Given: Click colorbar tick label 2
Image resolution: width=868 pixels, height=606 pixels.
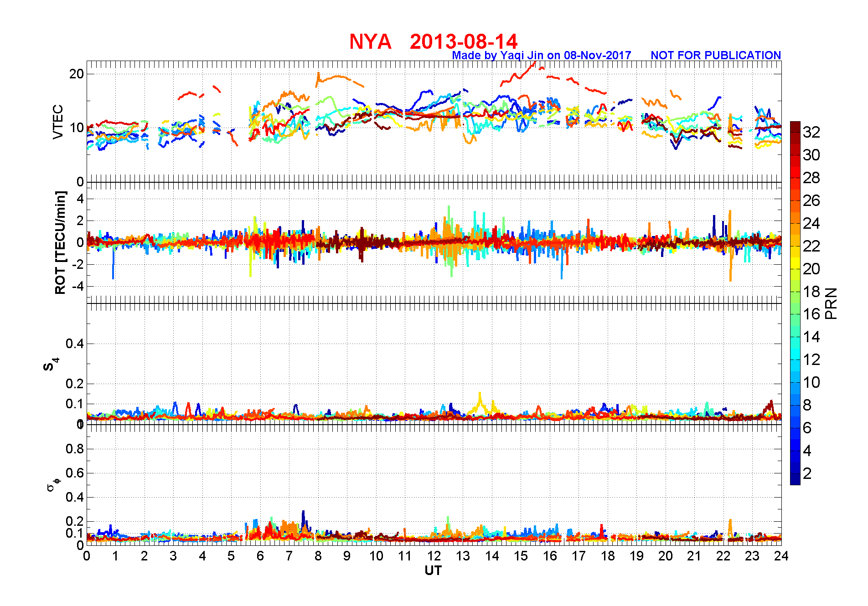Looking at the screenshot, I should click(807, 473).
